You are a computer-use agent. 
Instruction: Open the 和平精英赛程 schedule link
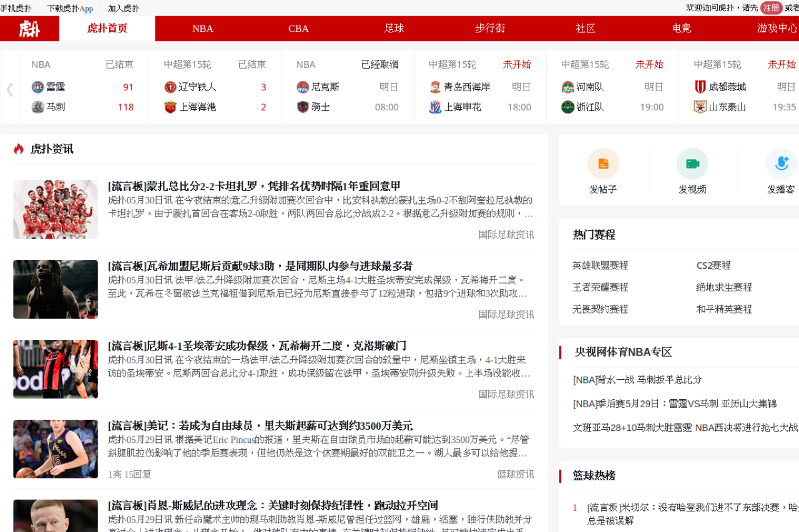coord(724,309)
